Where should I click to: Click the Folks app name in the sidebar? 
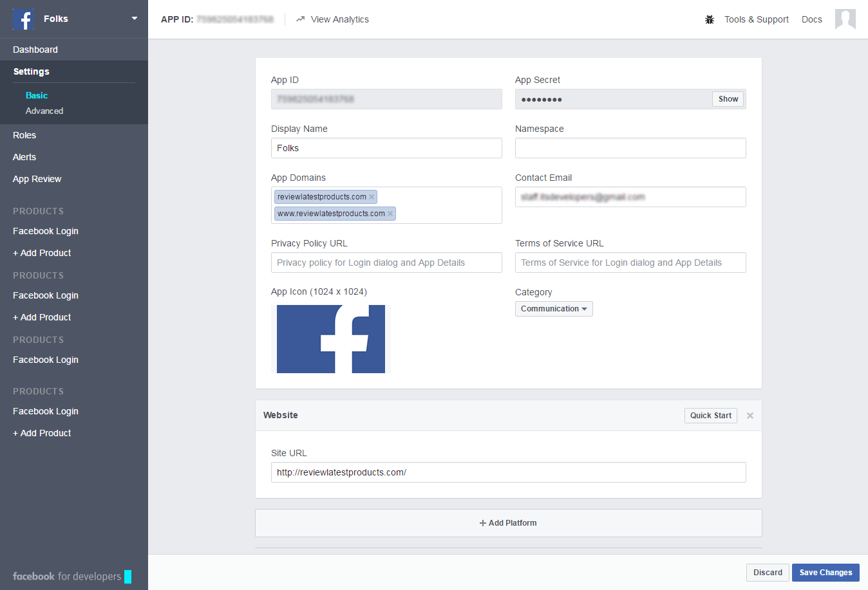(56, 19)
